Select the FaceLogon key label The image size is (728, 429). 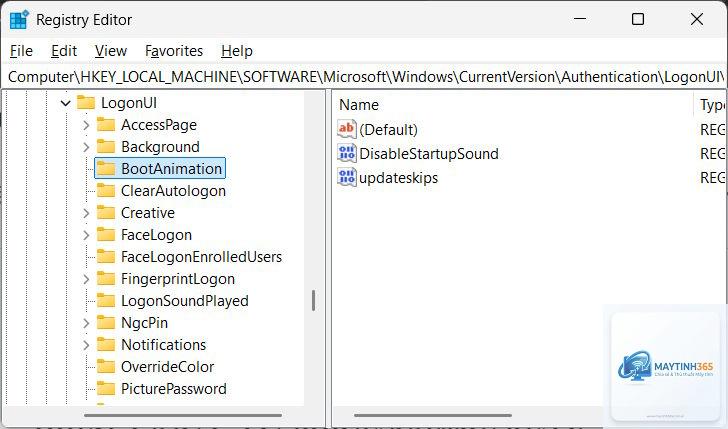pos(156,234)
